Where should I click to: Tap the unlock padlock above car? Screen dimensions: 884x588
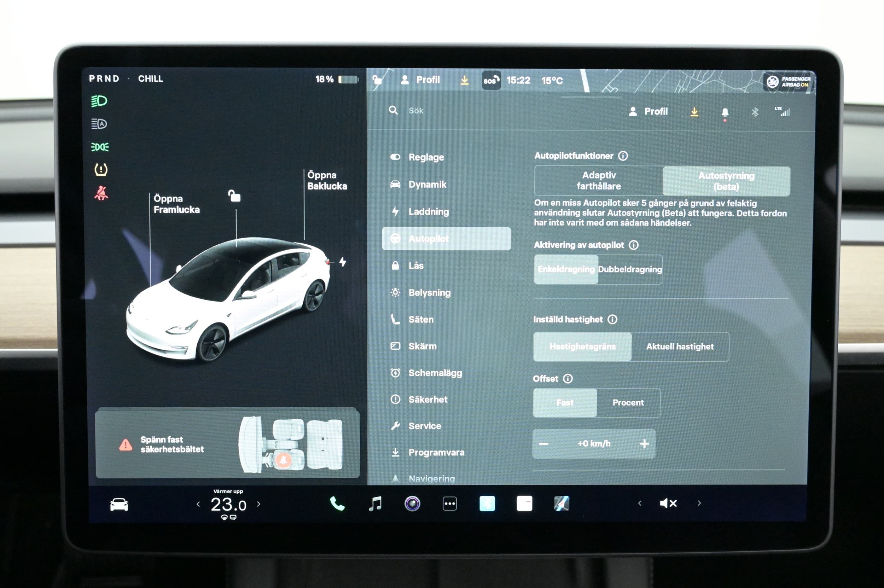point(234,196)
